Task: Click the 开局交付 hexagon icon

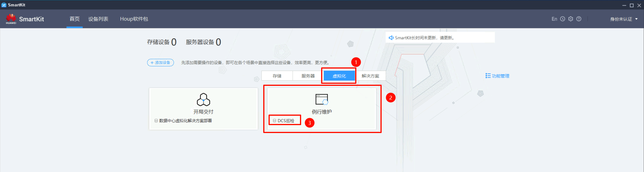Action: coord(203,100)
